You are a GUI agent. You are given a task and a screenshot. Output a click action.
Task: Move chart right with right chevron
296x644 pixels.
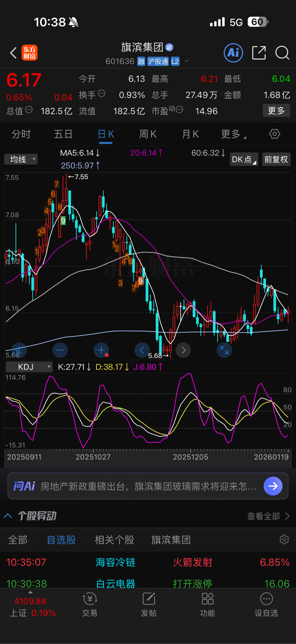(183, 350)
